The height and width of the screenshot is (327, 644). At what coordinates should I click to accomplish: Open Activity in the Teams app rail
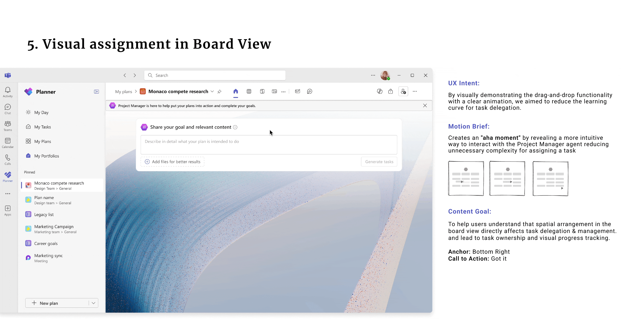[x=8, y=92]
